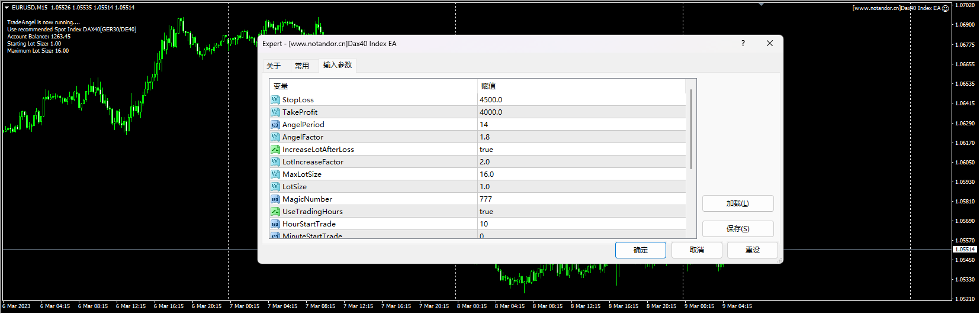
Task: Edit the StopLoss value 4500.0
Action: pos(581,100)
